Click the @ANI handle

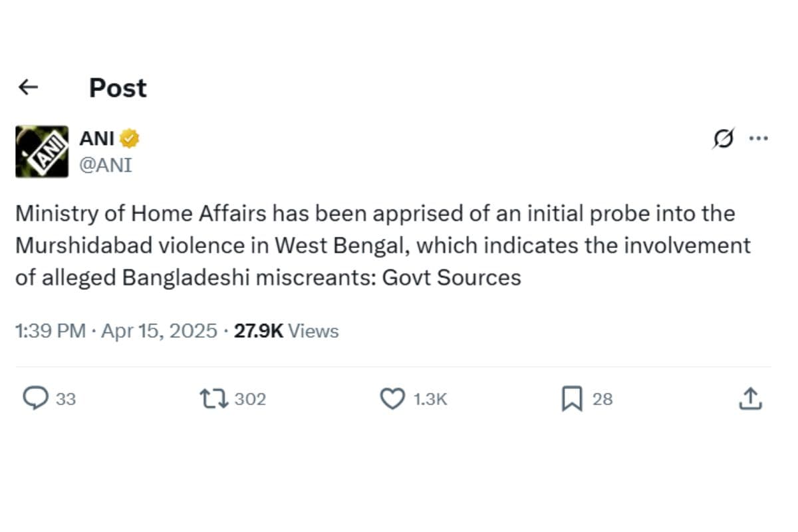pos(106,164)
